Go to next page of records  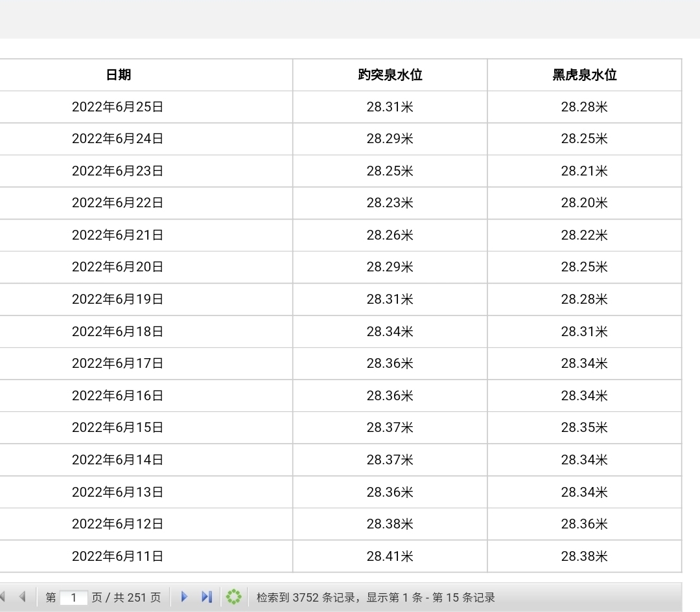pyautogui.click(x=185, y=597)
